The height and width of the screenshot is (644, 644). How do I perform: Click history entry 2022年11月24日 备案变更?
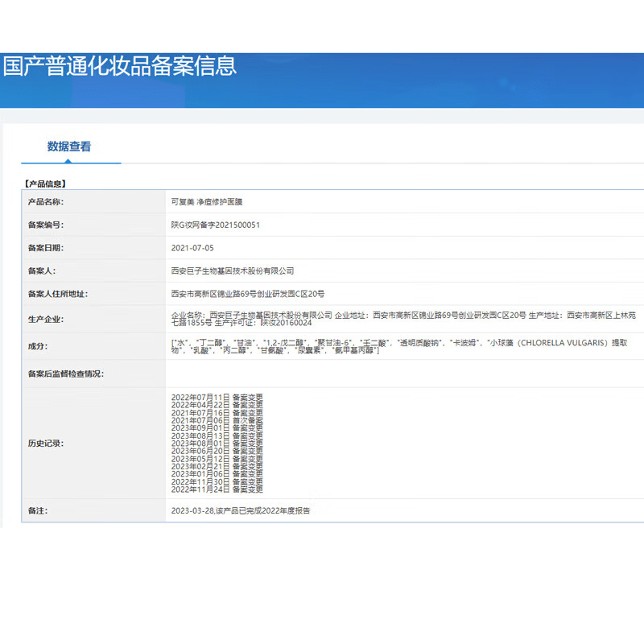click(x=217, y=489)
